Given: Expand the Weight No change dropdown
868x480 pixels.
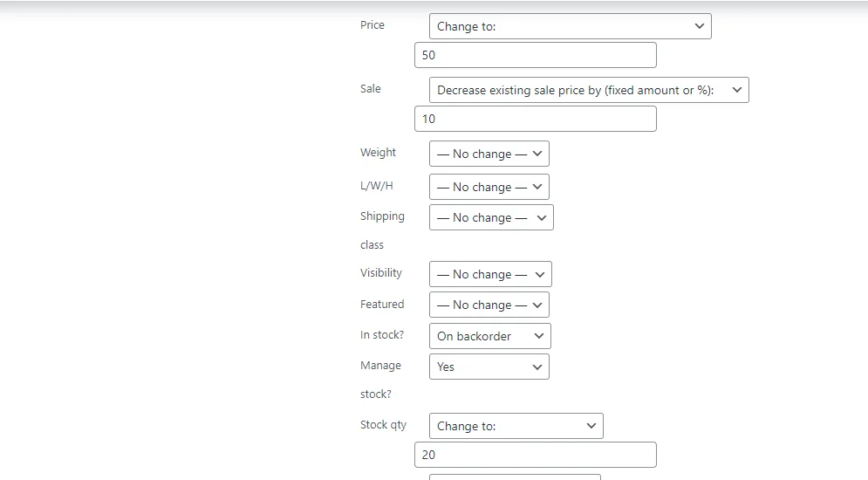Looking at the screenshot, I should tap(489, 154).
